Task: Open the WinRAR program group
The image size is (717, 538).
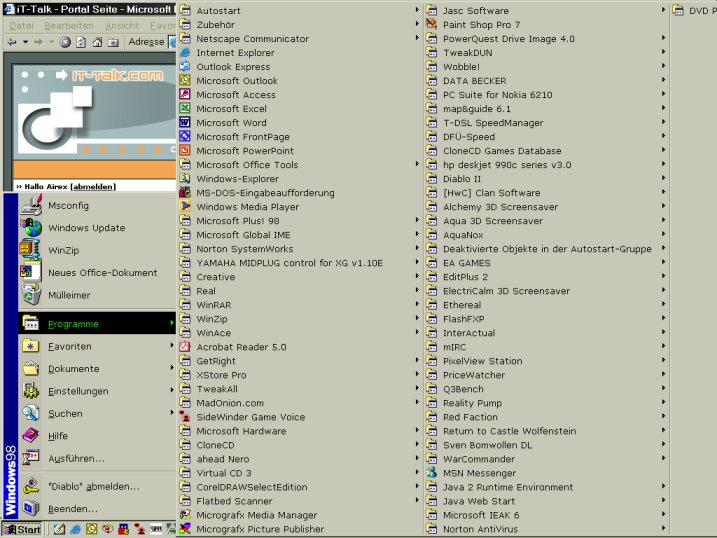Action: pyautogui.click(x=300, y=305)
